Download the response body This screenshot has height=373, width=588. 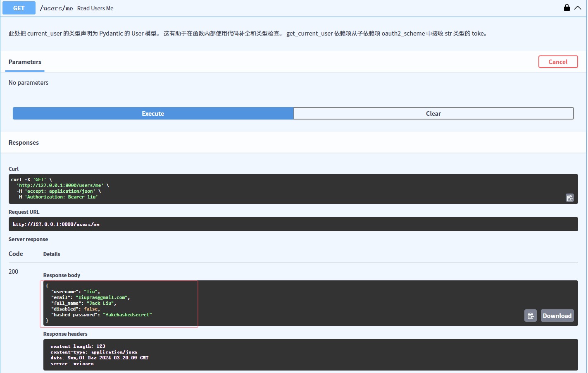tap(557, 316)
